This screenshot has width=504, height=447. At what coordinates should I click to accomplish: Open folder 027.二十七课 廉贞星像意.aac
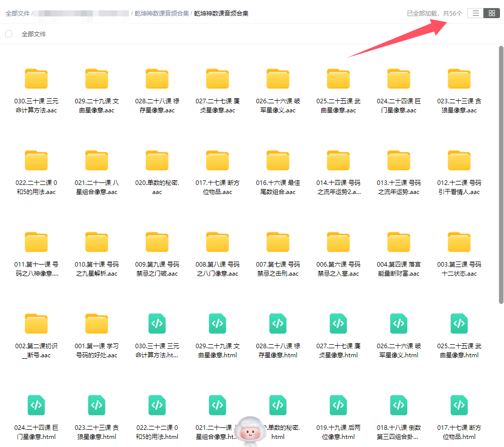coord(218,79)
